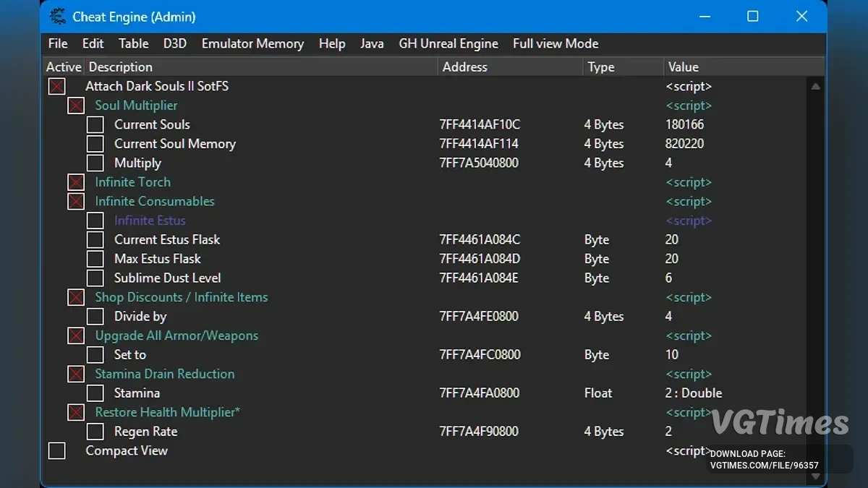Click the Cheat Engine logo icon
Image resolution: width=868 pixels, height=488 pixels.
coord(57,16)
